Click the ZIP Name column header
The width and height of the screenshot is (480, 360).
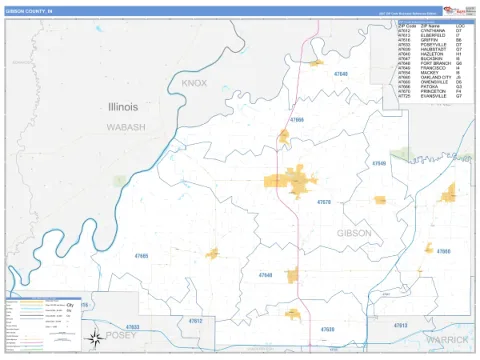430,26
